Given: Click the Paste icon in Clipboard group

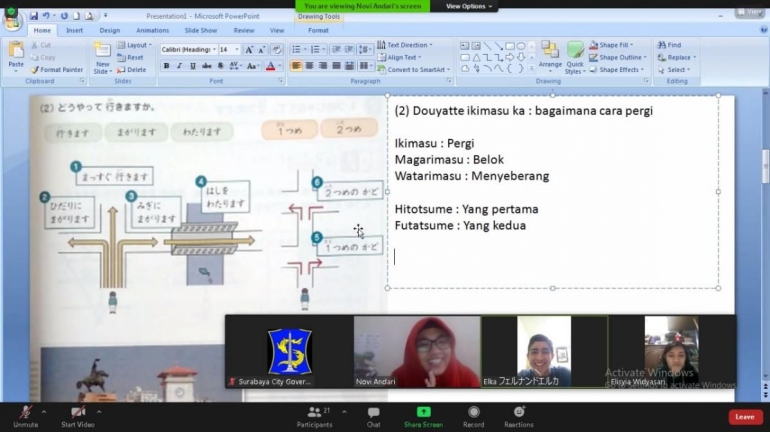Looking at the screenshot, I should pos(16,54).
